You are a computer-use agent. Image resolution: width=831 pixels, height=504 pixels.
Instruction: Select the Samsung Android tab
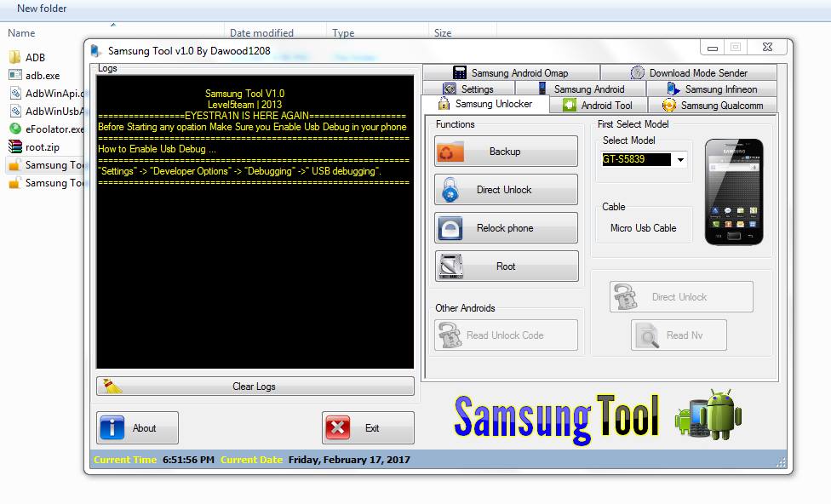click(x=581, y=89)
